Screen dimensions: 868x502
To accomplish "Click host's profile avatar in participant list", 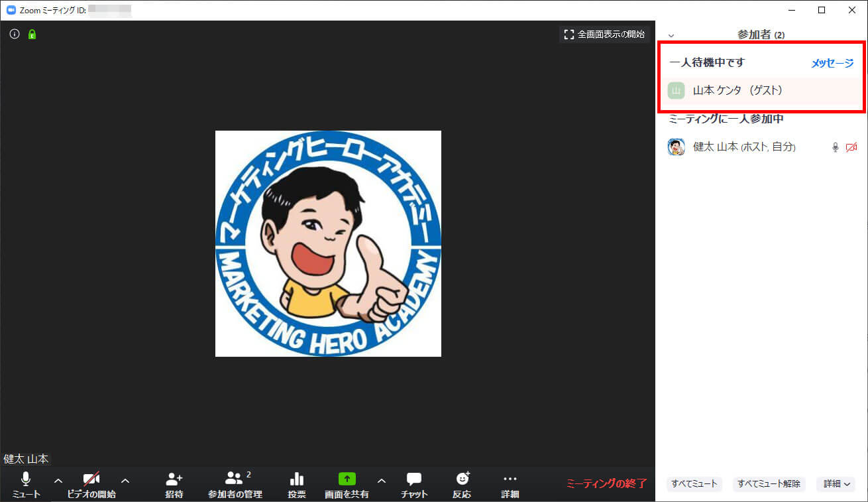I will pos(676,147).
